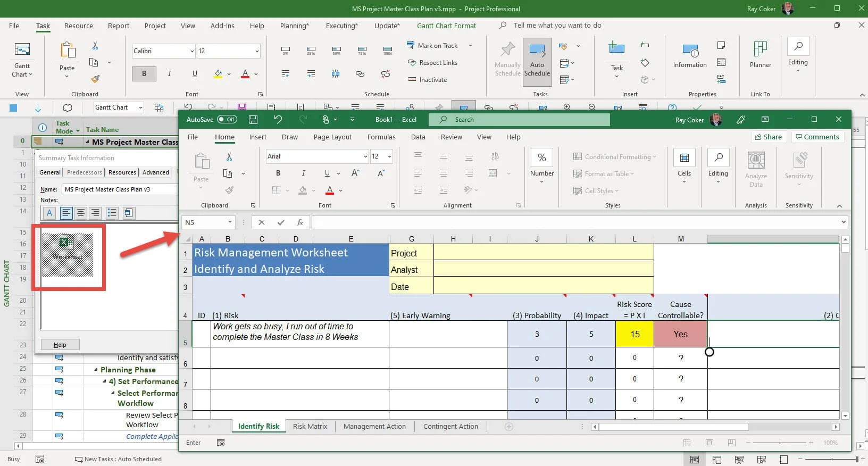Viewport: 868px width, 466px height.
Task: Select embedded Worksheet object in Notes
Action: click(x=68, y=255)
